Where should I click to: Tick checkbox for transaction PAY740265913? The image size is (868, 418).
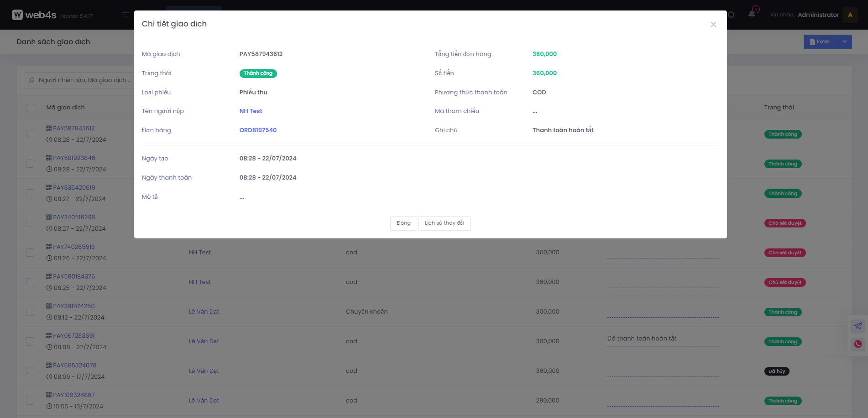pos(30,253)
